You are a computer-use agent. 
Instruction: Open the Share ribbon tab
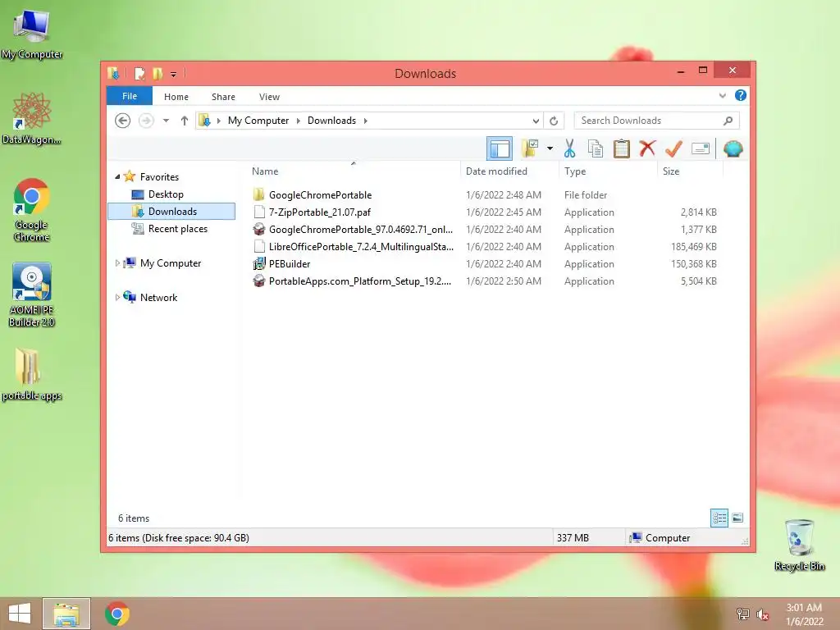pos(223,97)
